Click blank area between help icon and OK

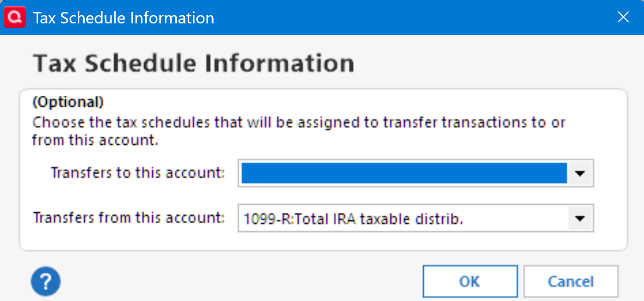(239, 282)
